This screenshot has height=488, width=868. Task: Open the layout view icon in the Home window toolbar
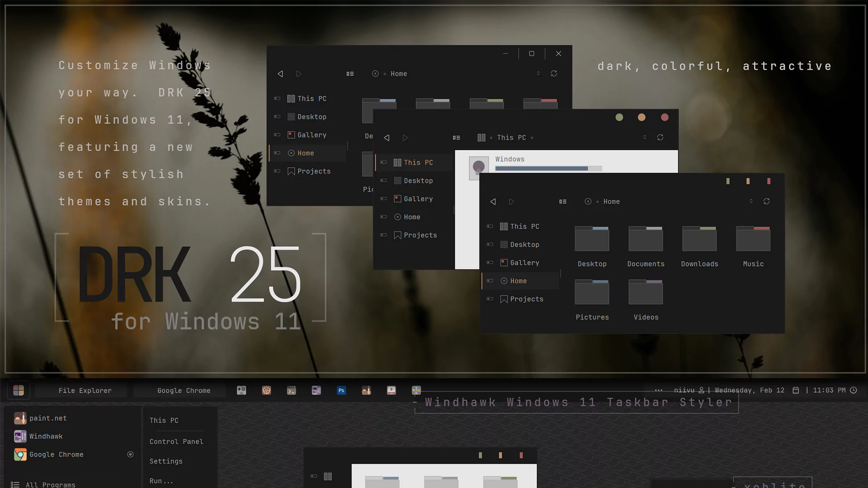point(563,202)
